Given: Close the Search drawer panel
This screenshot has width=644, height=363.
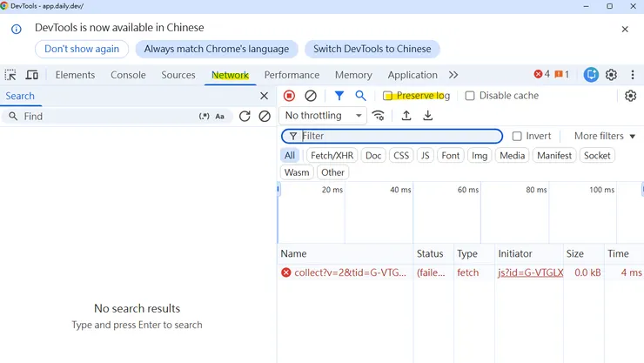Looking at the screenshot, I should point(264,96).
